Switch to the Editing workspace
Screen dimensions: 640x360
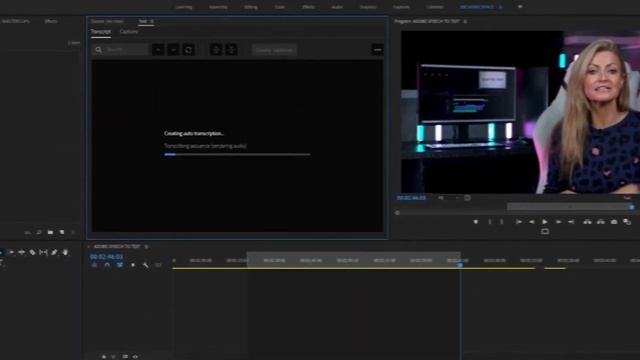pos(251,7)
